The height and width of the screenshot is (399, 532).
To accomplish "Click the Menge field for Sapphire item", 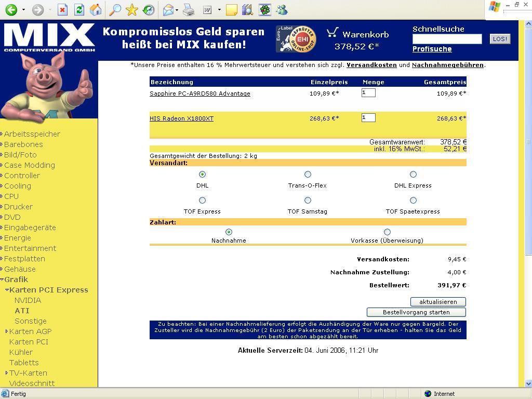I will [x=368, y=92].
